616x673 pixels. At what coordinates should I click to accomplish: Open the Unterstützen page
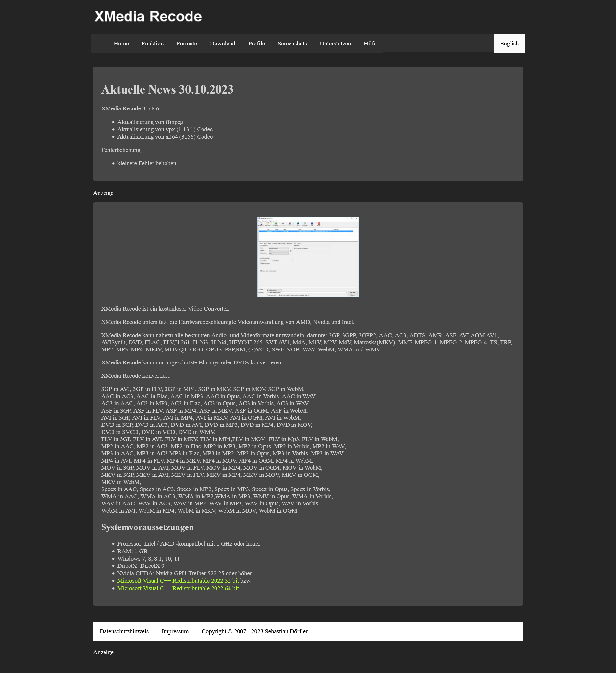335,44
